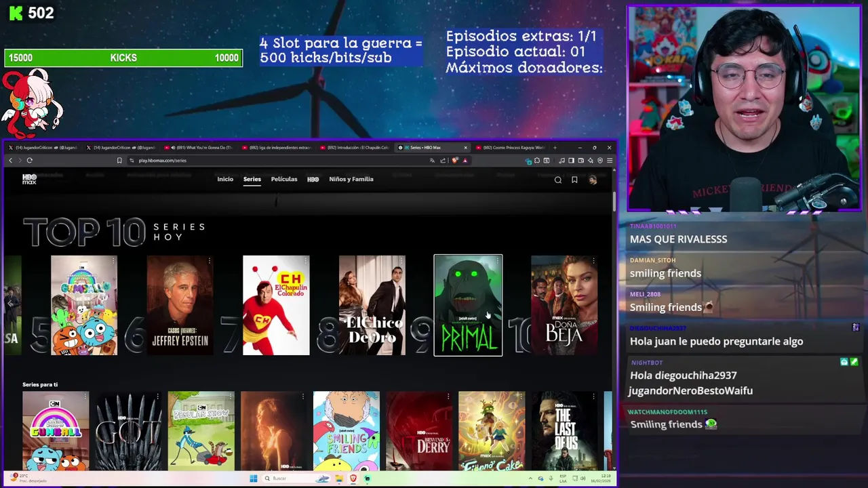Image resolution: width=868 pixels, height=488 pixels.
Task: Open Brave Shields lion icon
Action: pos(454,161)
